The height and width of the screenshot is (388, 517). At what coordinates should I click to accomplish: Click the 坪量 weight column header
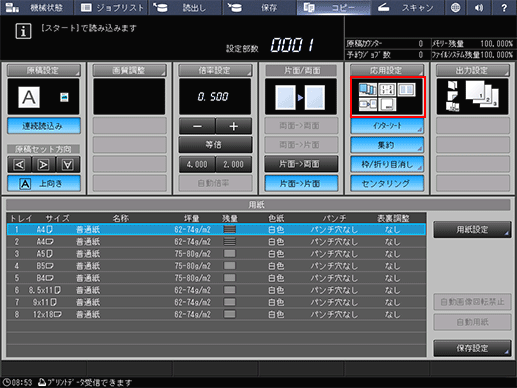click(192, 218)
